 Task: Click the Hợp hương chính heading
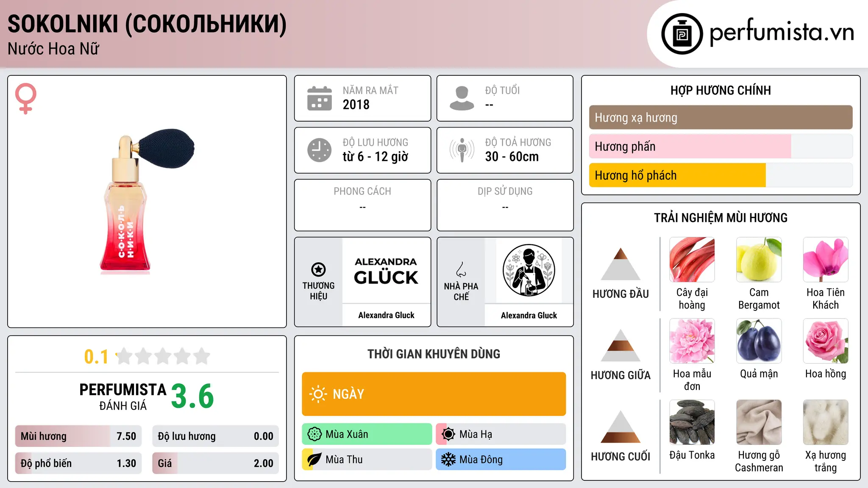[721, 90]
